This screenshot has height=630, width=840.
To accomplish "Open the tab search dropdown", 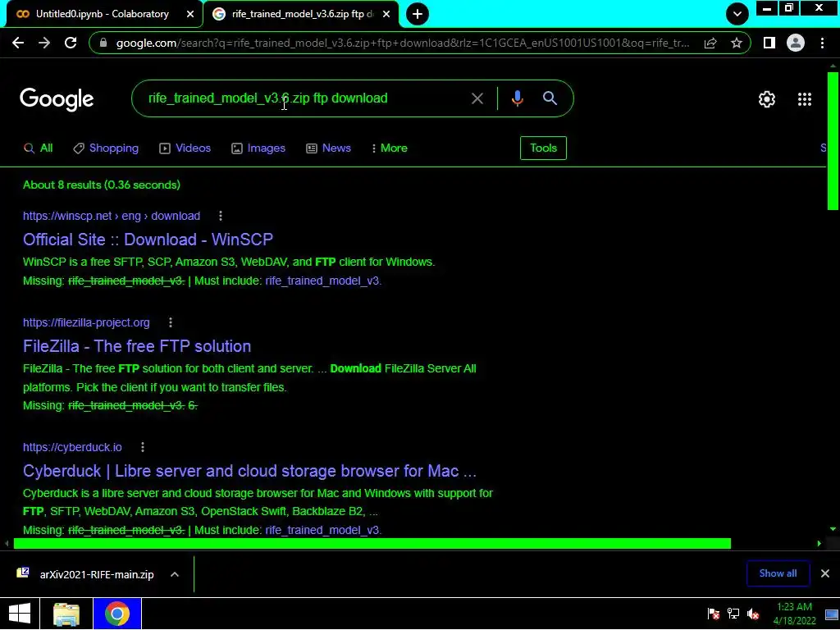I will point(737,14).
